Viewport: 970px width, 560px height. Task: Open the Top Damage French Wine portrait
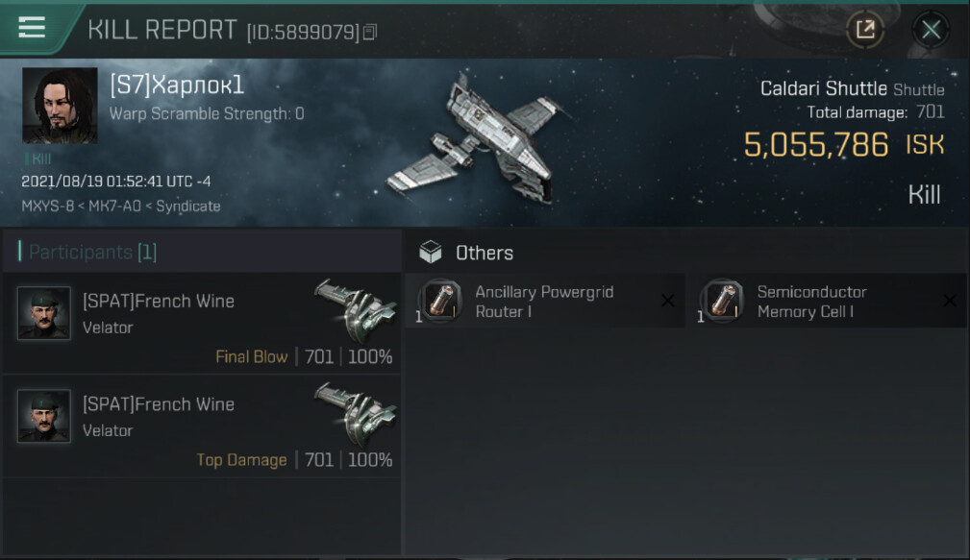[44, 416]
